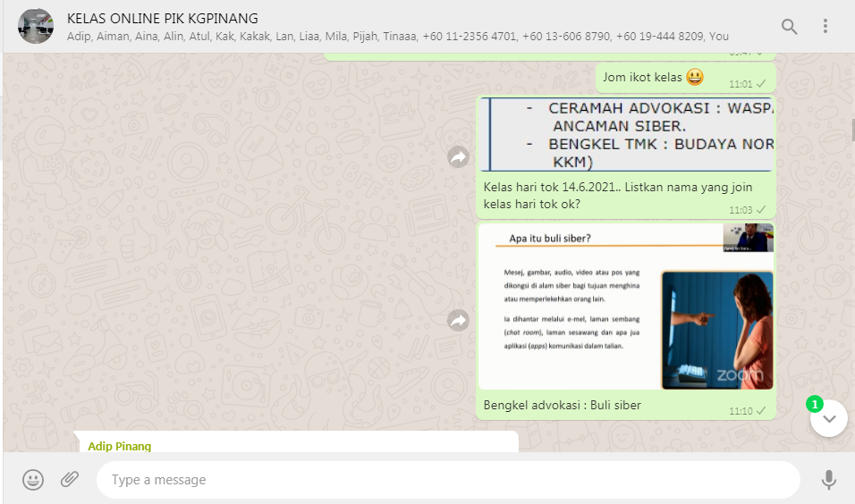855x504 pixels.
Task: Open the Ceramah Advokasi image thumbnail
Action: point(626,134)
